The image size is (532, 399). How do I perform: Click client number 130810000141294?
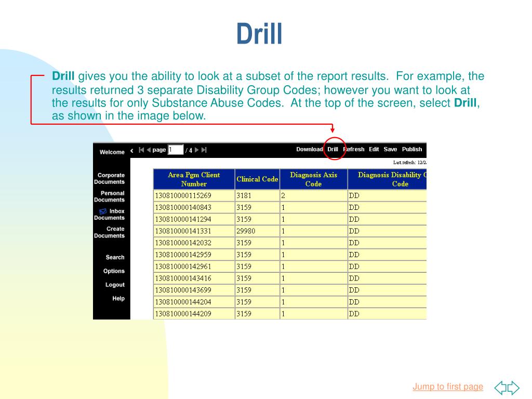[183, 220]
